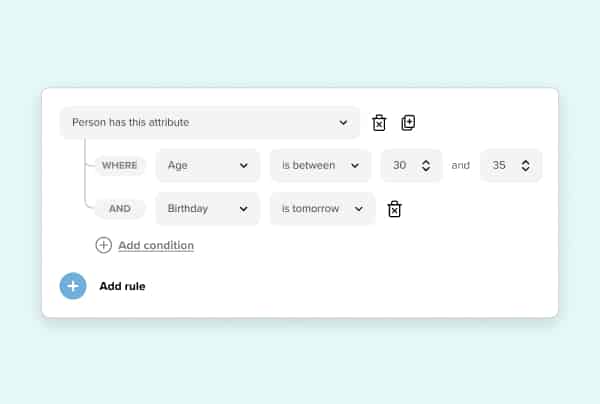The width and height of the screenshot is (600, 404).
Task: Delete the Person attribute rule
Action: point(379,123)
